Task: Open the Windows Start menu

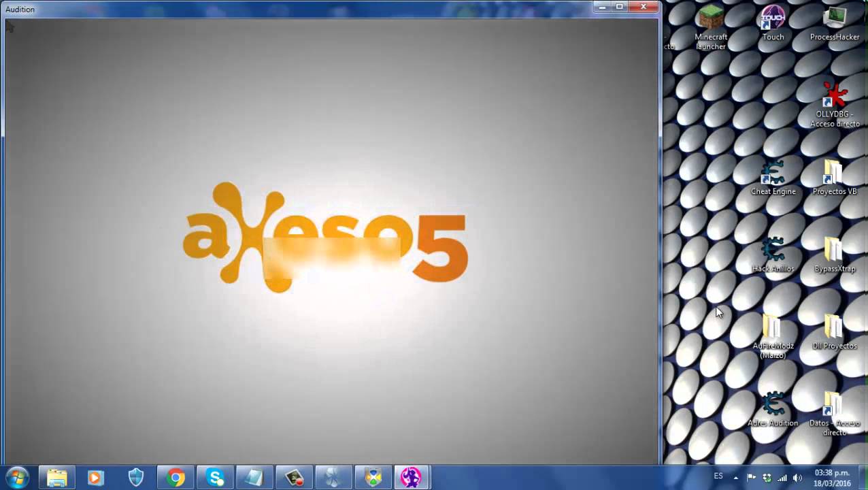Action: click(x=17, y=477)
